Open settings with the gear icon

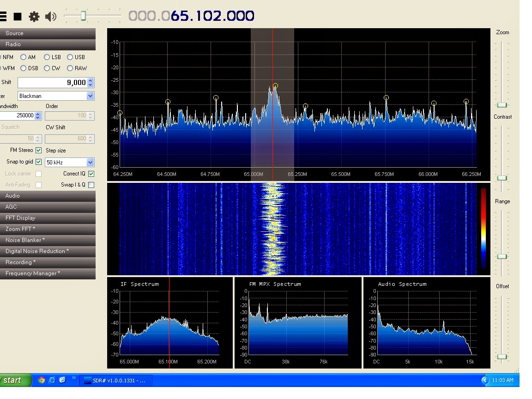[x=34, y=16]
